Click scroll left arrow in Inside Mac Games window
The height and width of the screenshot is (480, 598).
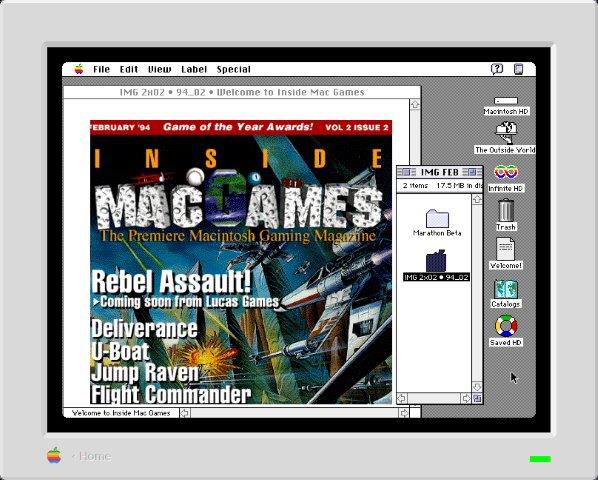pyautogui.click(x=185, y=413)
